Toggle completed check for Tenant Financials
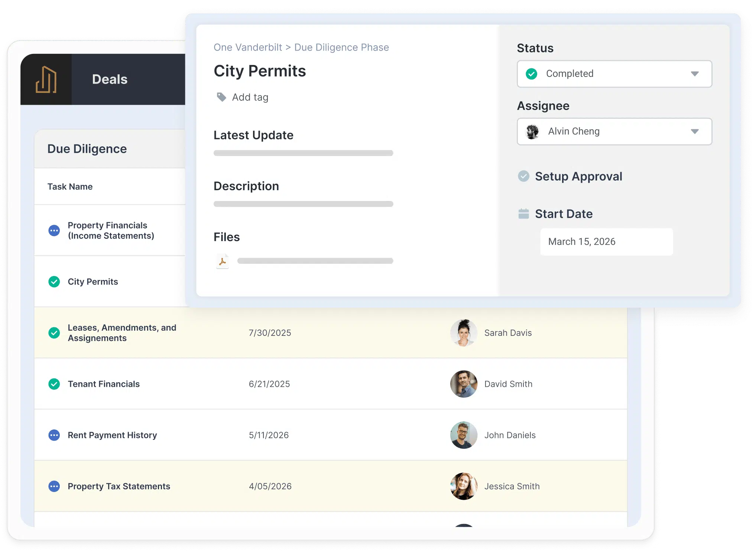The image size is (756, 551). click(x=54, y=384)
